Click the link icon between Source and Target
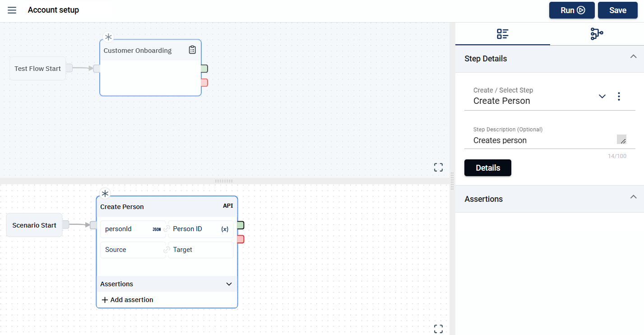644x335 pixels. 167,250
